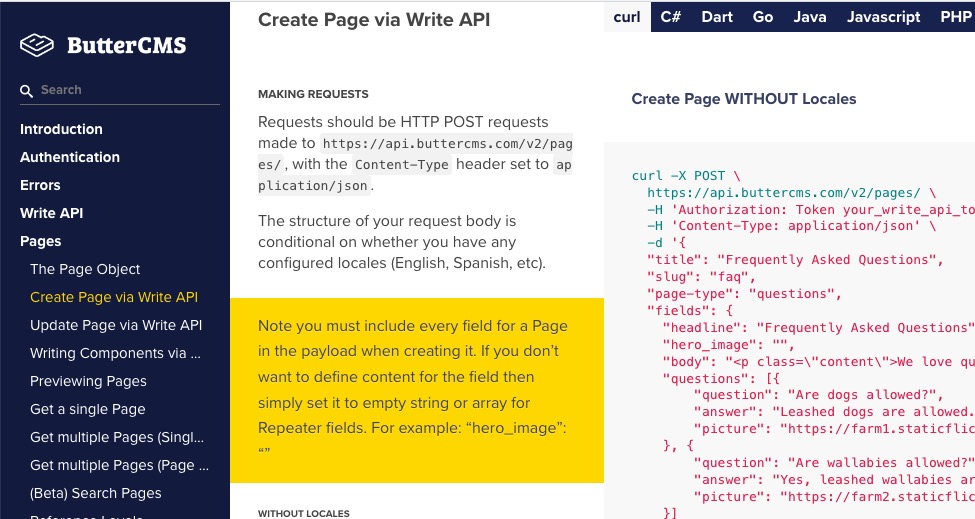
Task: Click the Content-Type inline code
Action: [402, 165]
